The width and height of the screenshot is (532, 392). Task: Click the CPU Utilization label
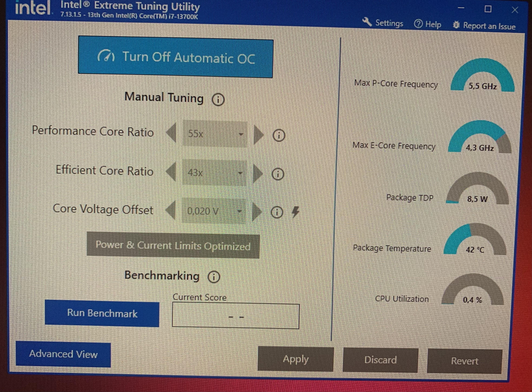(402, 298)
